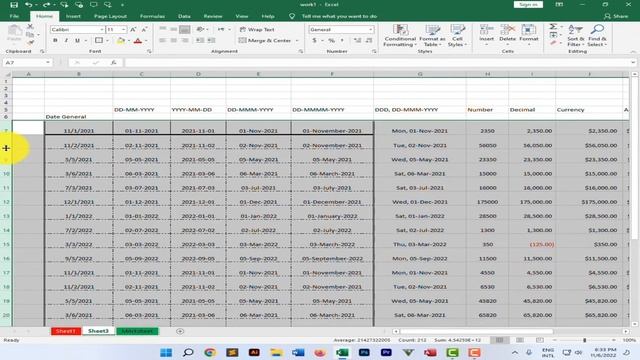Decrease the font size

[144, 29]
